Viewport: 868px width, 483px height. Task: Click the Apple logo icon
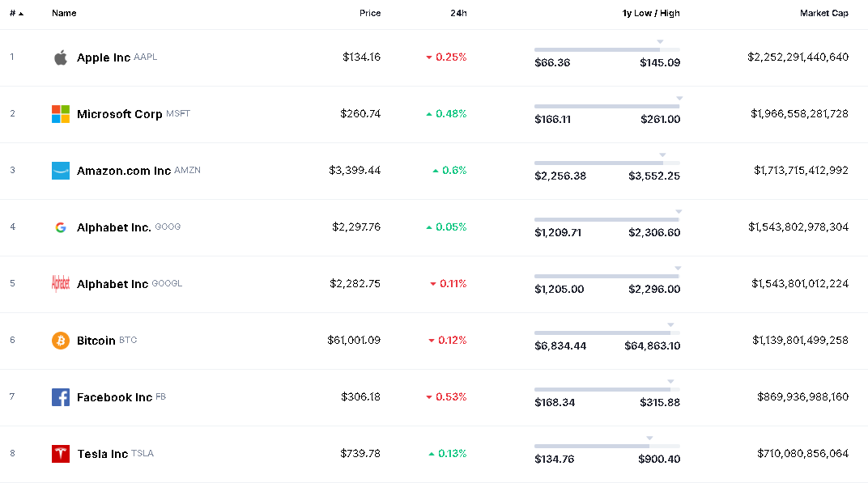(61, 57)
